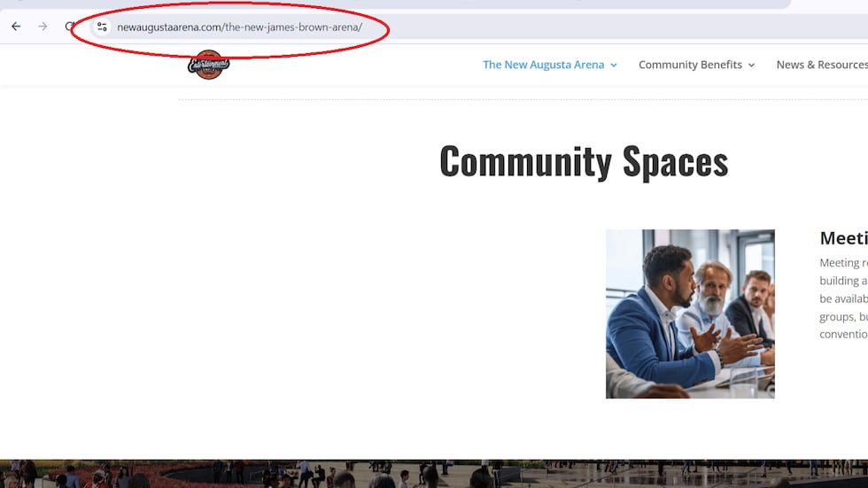Expand chevron beside Community Benefits
This screenshot has height=488, width=868.
pyautogui.click(x=751, y=66)
